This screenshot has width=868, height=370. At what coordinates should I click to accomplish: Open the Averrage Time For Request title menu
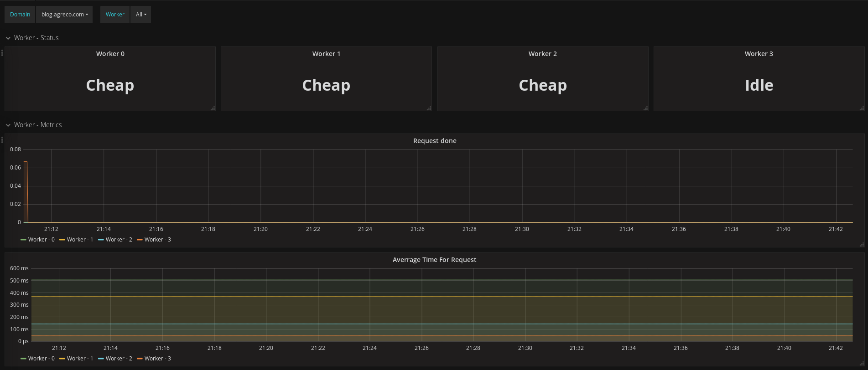point(435,260)
